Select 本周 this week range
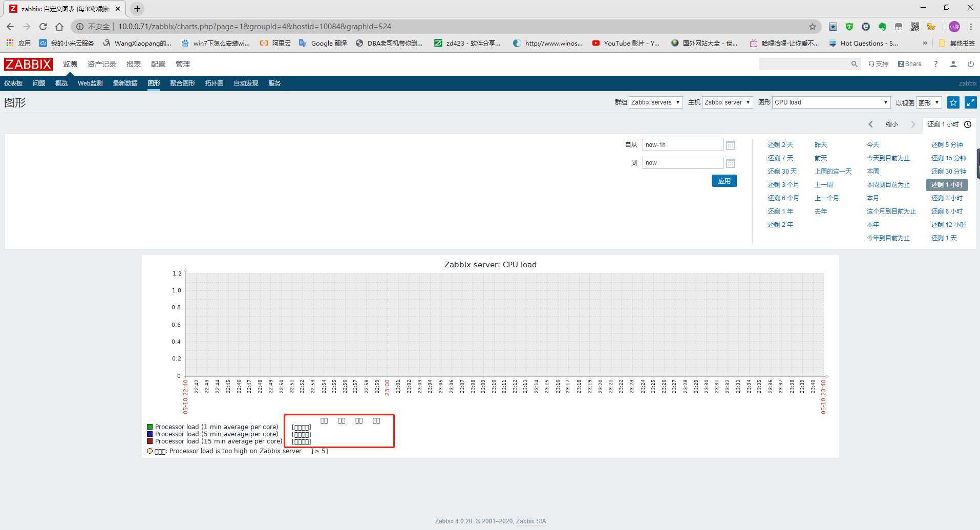Screen dimensions: 980x530 tap(873, 172)
